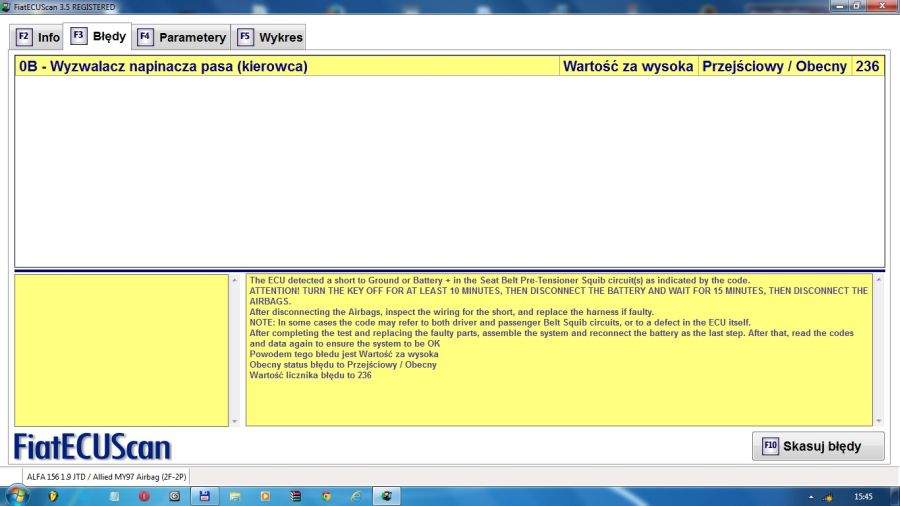Click the down arrow of left panel scrollbar
Screen dimensions: 900x506
click(234, 421)
